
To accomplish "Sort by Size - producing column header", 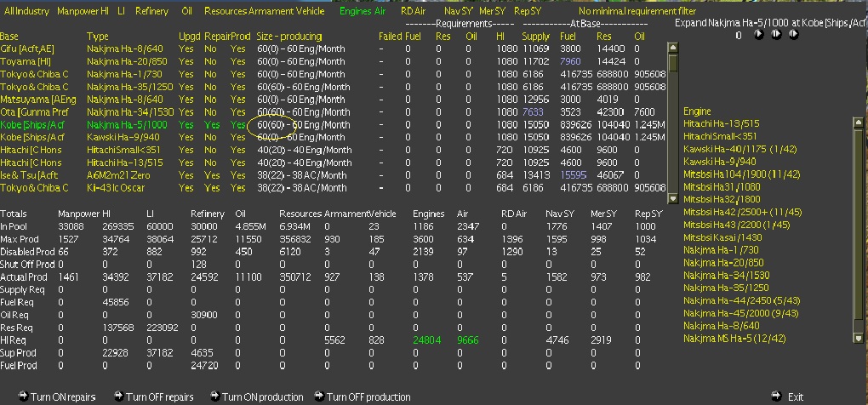I will click(x=289, y=37).
